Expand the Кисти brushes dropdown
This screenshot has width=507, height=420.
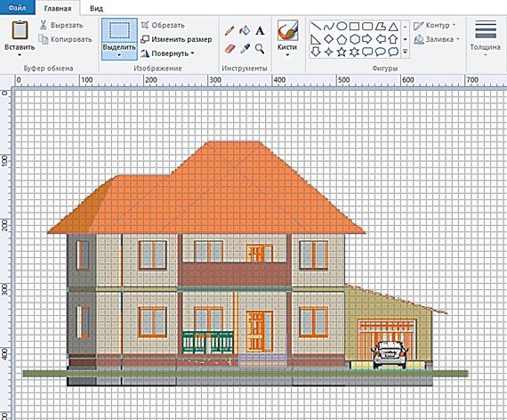(287, 54)
